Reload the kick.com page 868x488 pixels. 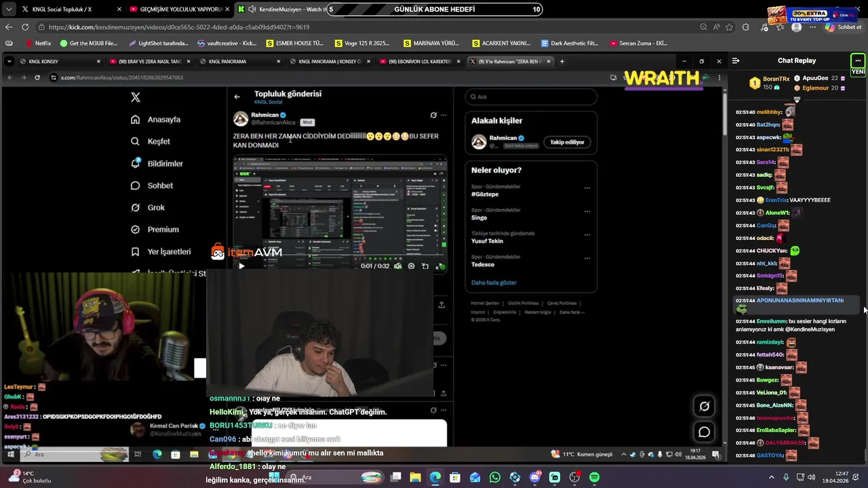[x=25, y=27]
